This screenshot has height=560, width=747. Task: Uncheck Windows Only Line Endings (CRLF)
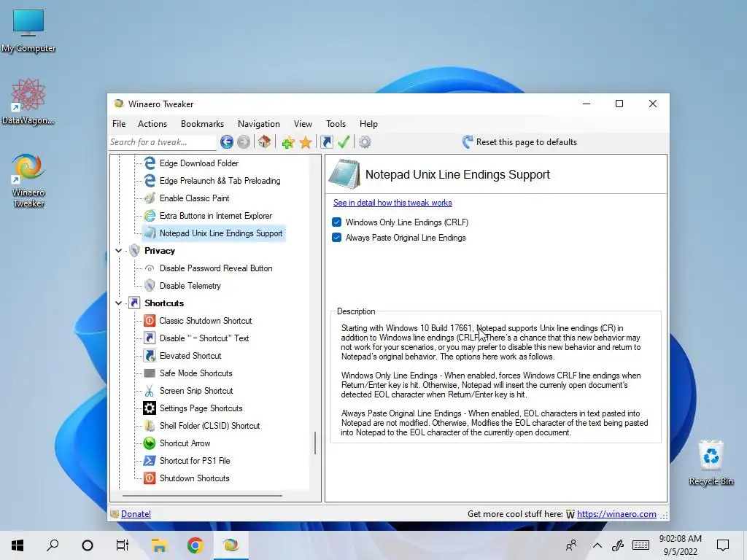click(337, 222)
